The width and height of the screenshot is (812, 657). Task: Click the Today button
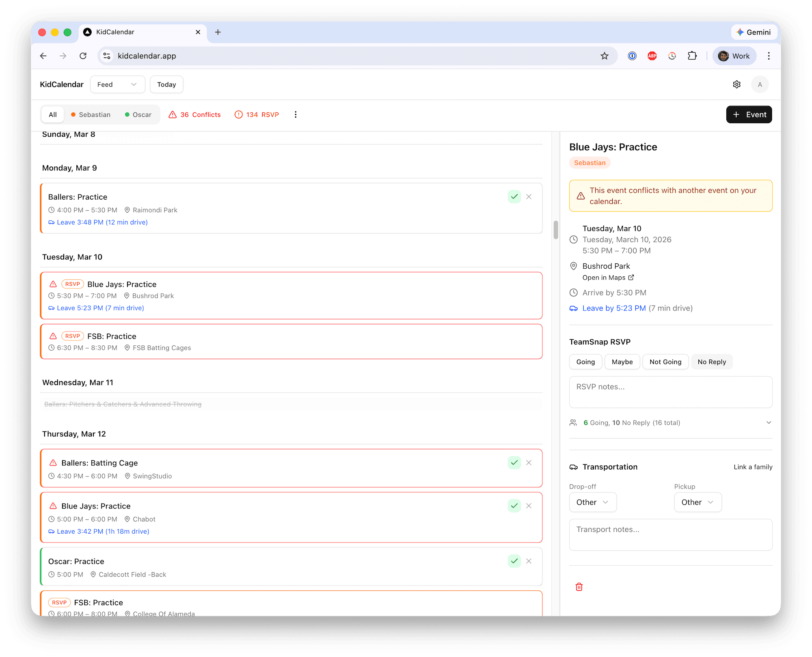coord(166,84)
